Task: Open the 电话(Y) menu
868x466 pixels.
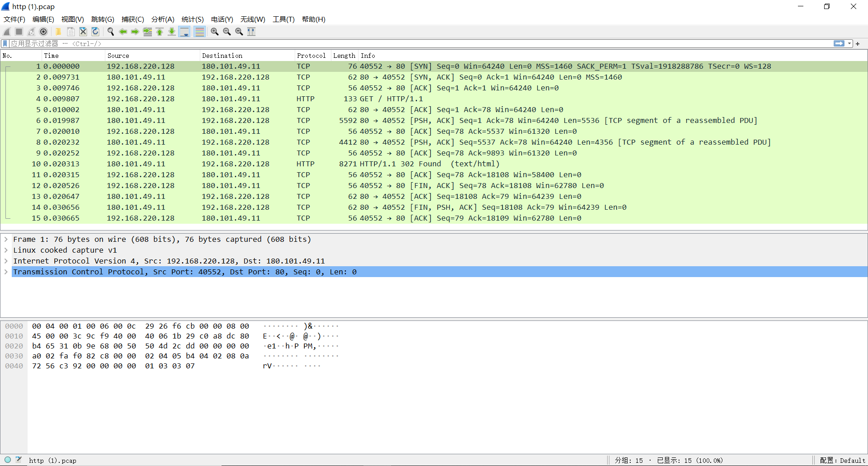Action: coord(222,19)
